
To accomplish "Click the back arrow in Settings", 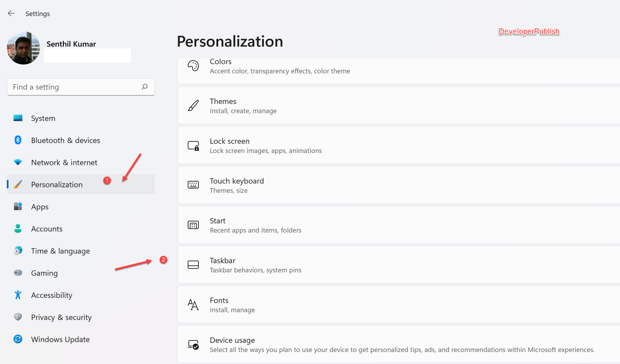I will coord(11,14).
